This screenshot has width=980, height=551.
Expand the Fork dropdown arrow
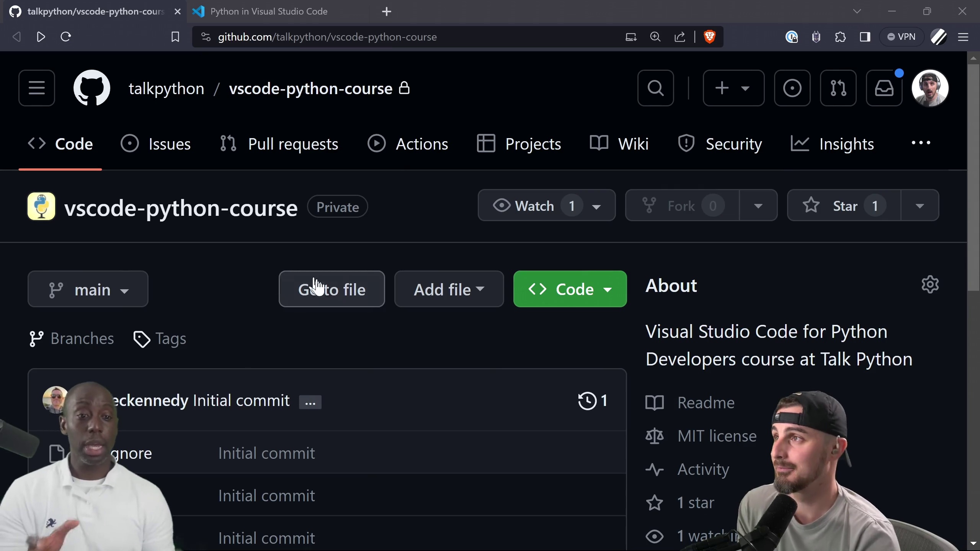758,205
